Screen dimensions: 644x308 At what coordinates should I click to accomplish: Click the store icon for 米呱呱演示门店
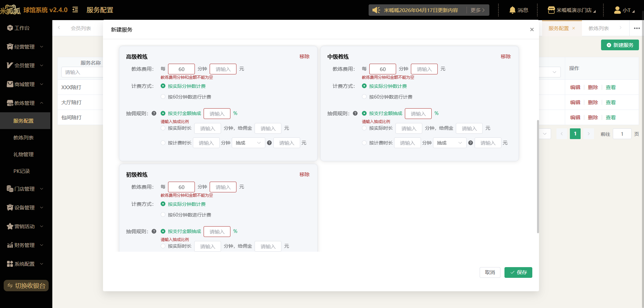(x=551, y=10)
